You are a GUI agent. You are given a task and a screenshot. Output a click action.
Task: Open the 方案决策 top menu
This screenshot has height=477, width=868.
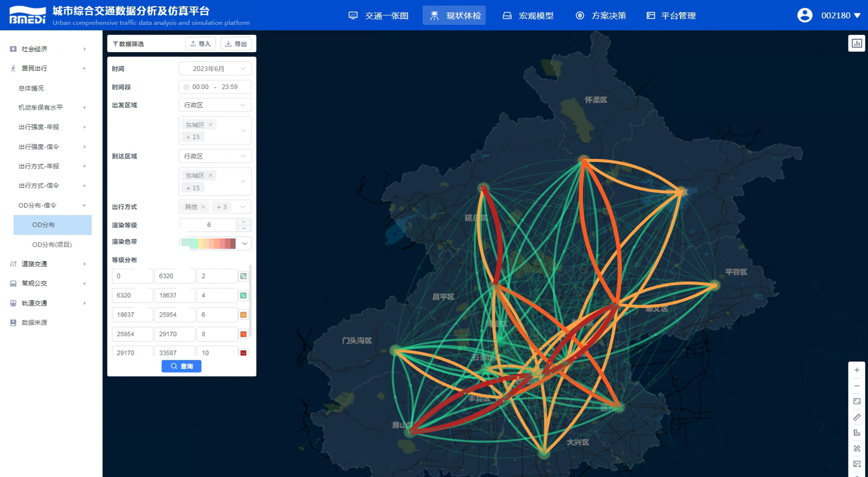(601, 16)
